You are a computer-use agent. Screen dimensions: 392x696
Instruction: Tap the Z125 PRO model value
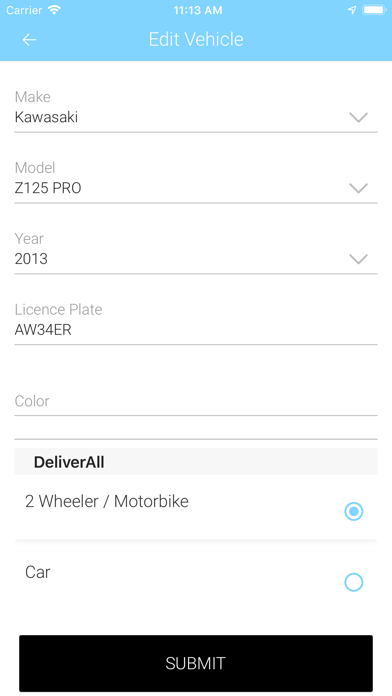pos(48,188)
